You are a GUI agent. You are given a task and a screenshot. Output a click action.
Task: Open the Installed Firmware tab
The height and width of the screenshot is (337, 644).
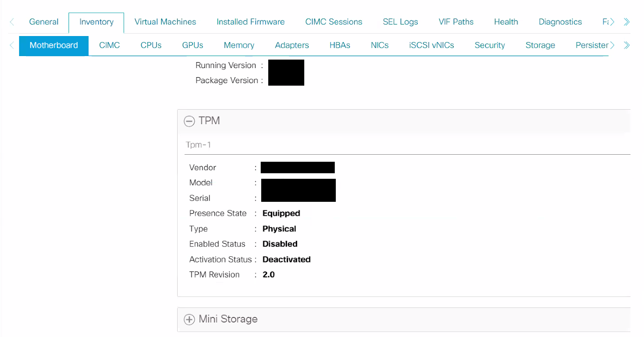tap(250, 22)
